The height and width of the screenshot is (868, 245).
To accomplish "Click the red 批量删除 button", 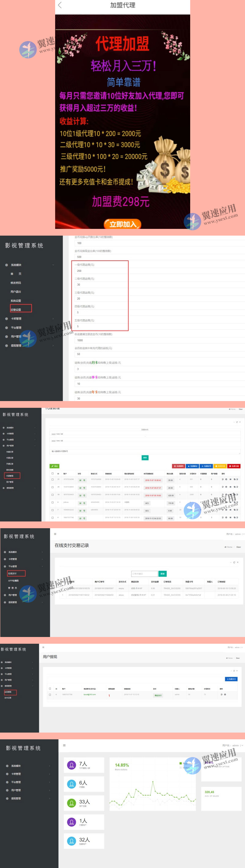I will (179, 466).
